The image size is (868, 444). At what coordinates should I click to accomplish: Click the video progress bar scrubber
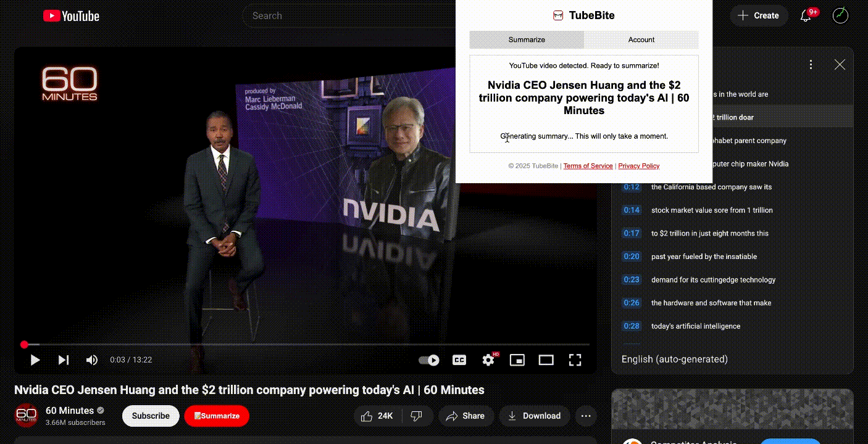pyautogui.click(x=24, y=345)
